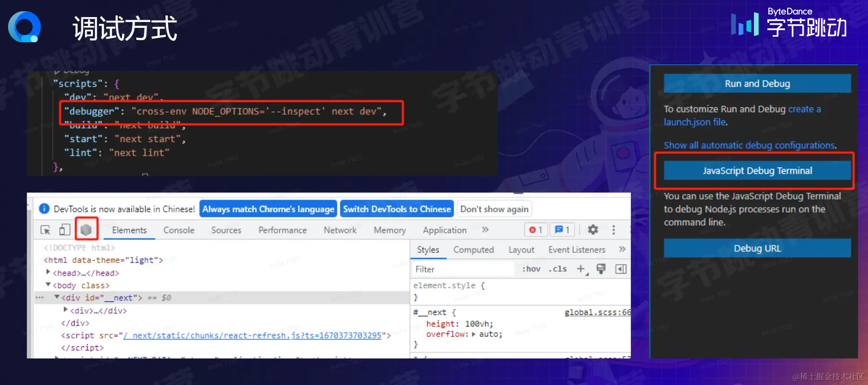Viewport: 868px width, 385px height.
Task: Collapse the body element node
Action: [x=48, y=285]
